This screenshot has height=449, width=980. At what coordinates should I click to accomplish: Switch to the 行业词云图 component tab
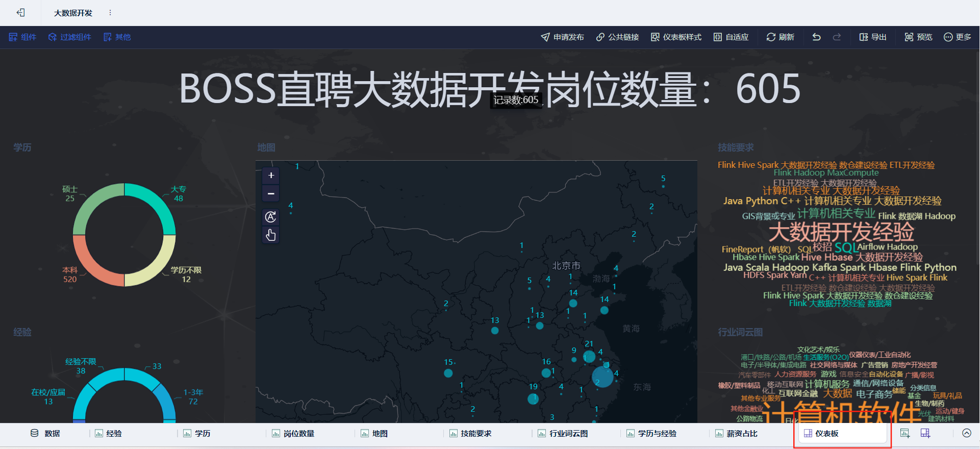(563, 434)
